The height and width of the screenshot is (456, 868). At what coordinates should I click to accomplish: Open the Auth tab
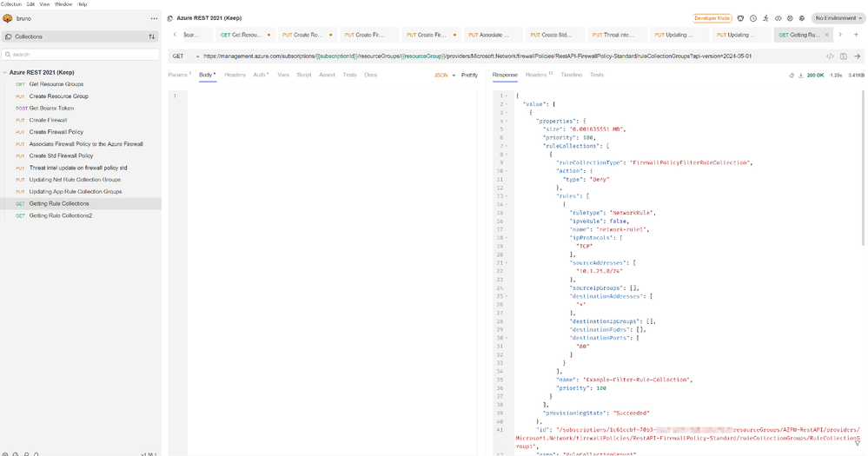click(x=261, y=75)
